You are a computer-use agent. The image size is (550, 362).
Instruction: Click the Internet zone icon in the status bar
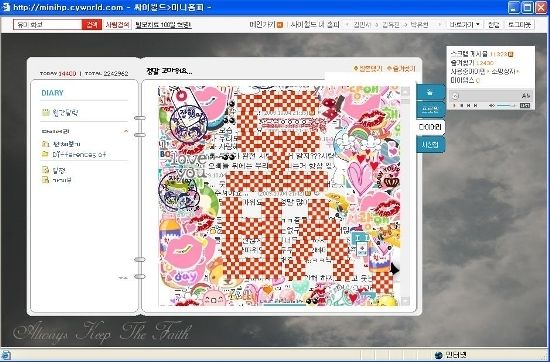click(438, 355)
